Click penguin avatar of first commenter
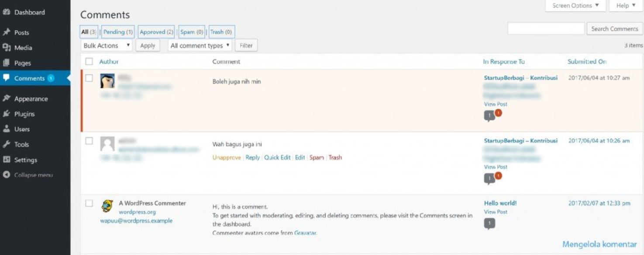 [107, 81]
